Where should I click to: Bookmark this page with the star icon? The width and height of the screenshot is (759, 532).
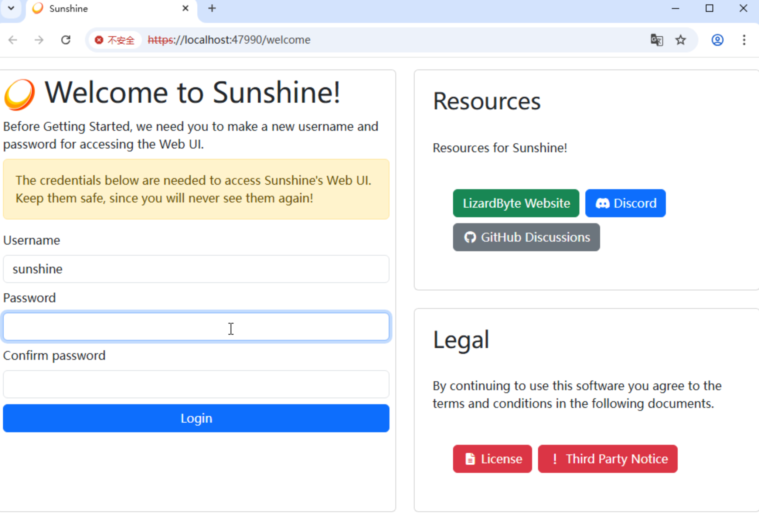[681, 40]
